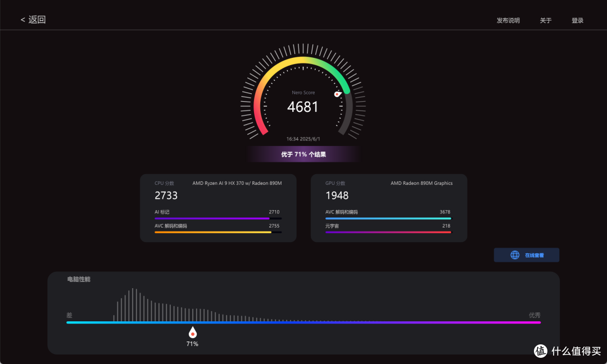Click the CPU AVC value 2755
The image size is (607, 364).
click(274, 226)
